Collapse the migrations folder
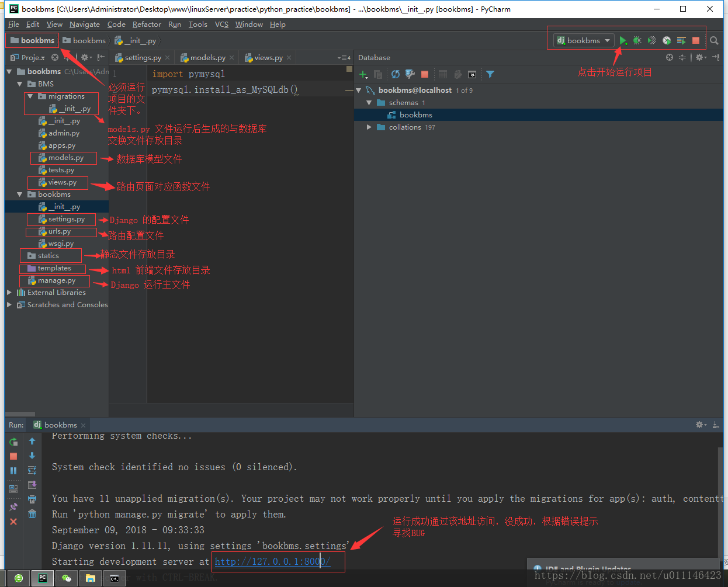The image size is (728, 587). coord(30,96)
